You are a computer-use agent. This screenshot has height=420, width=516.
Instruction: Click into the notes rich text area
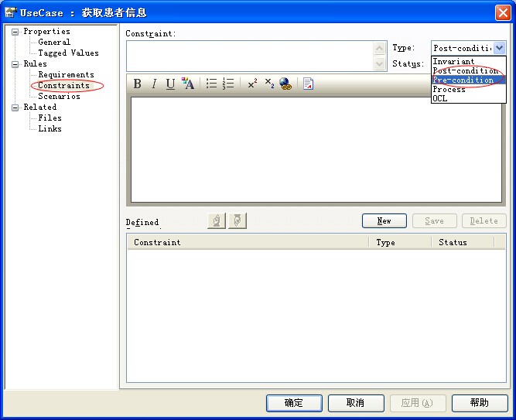pos(316,150)
